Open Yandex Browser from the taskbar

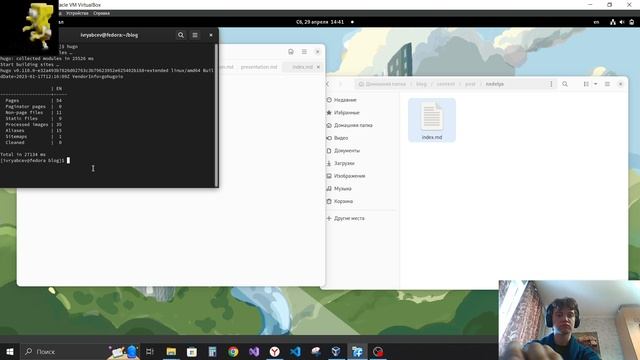[x=275, y=351]
